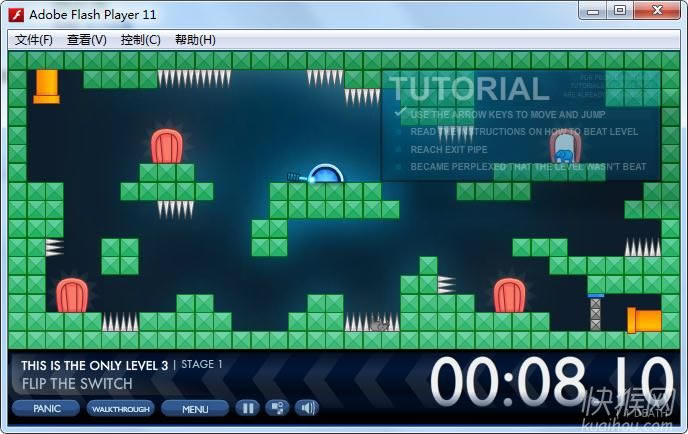
Task: Click the 'FLIP THE SWITCH' hint text
Action: 77,384
